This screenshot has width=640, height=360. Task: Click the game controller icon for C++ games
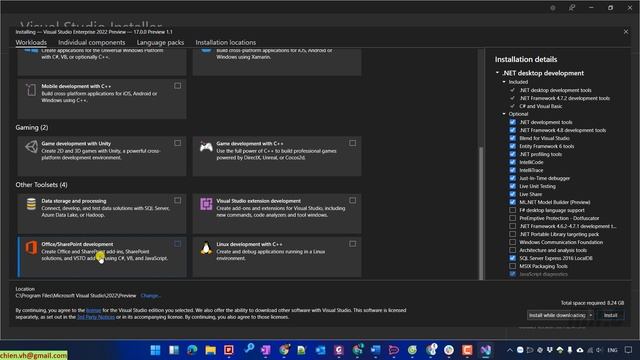[x=206, y=147]
